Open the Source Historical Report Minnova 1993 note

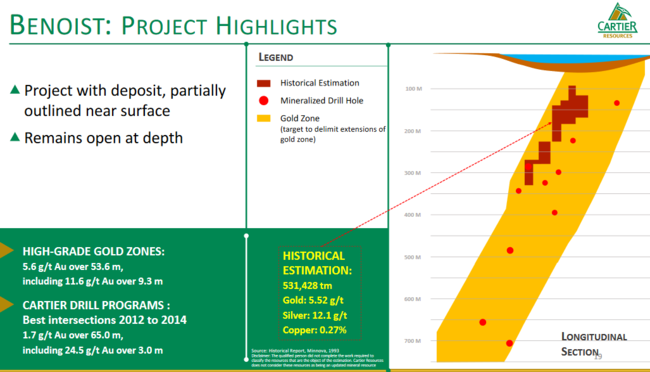(x=295, y=350)
